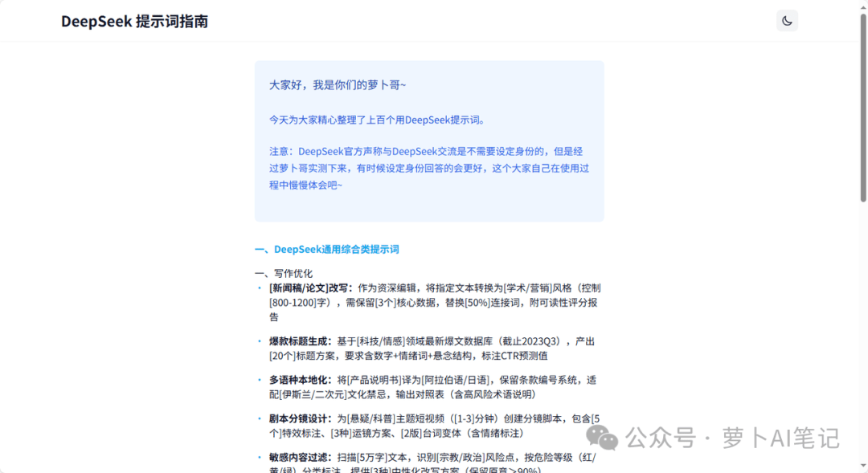Viewport: 868px width, 473px height.
Task: Toggle dark mode with the moon icon
Action: click(x=787, y=21)
